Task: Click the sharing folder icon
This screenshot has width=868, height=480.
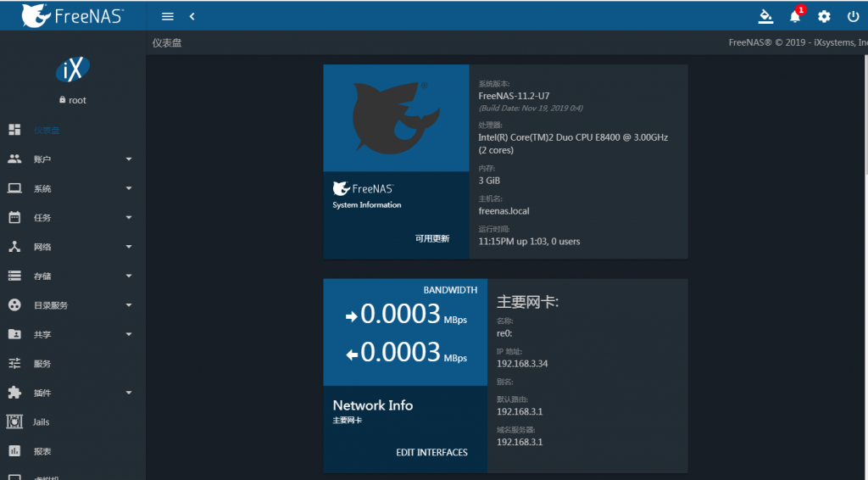Action: click(x=14, y=334)
